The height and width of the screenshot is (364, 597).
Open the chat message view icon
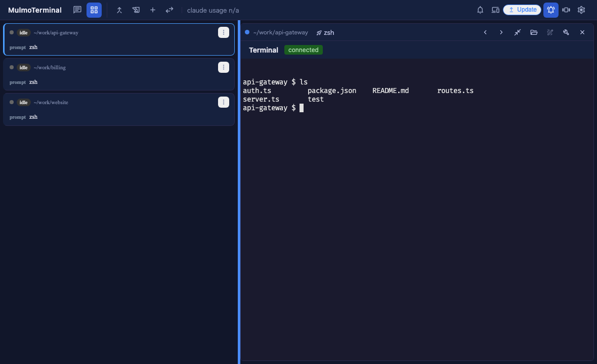tap(77, 10)
